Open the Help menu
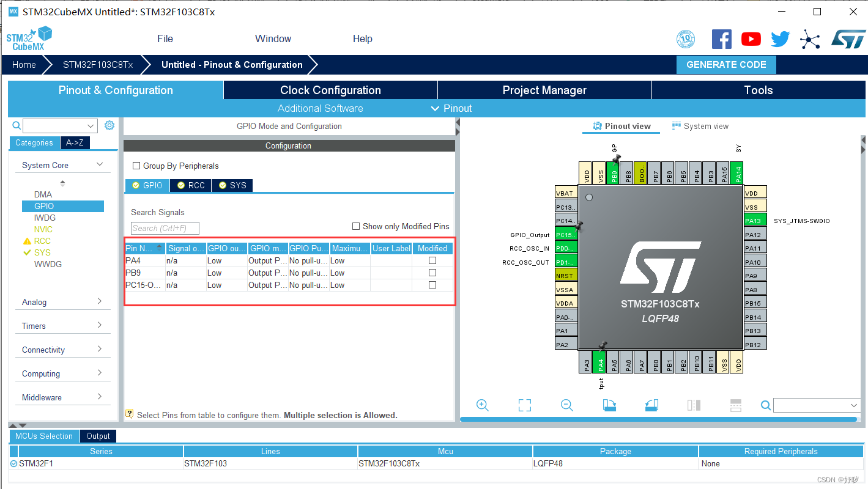 (x=362, y=39)
